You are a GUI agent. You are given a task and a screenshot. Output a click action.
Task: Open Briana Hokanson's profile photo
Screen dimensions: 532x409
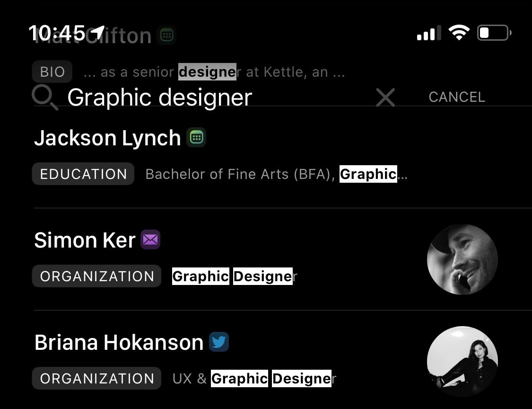[462, 361]
